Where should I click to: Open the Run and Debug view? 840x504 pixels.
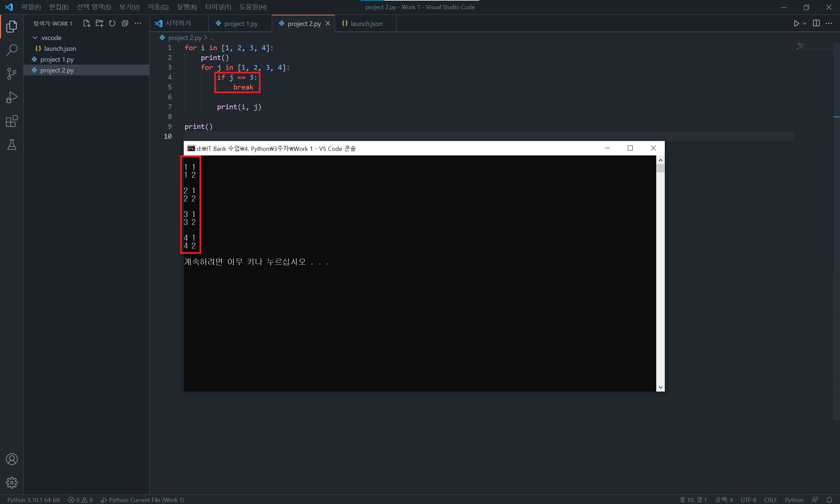(x=11, y=97)
